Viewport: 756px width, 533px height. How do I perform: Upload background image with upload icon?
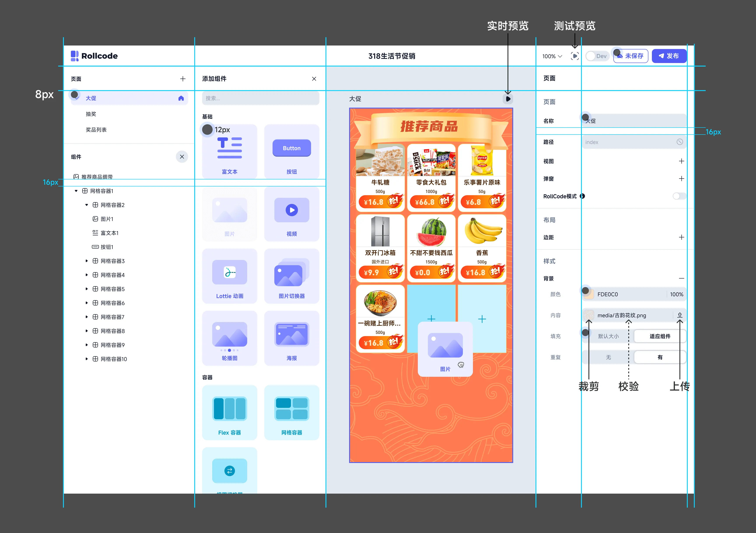(x=680, y=315)
